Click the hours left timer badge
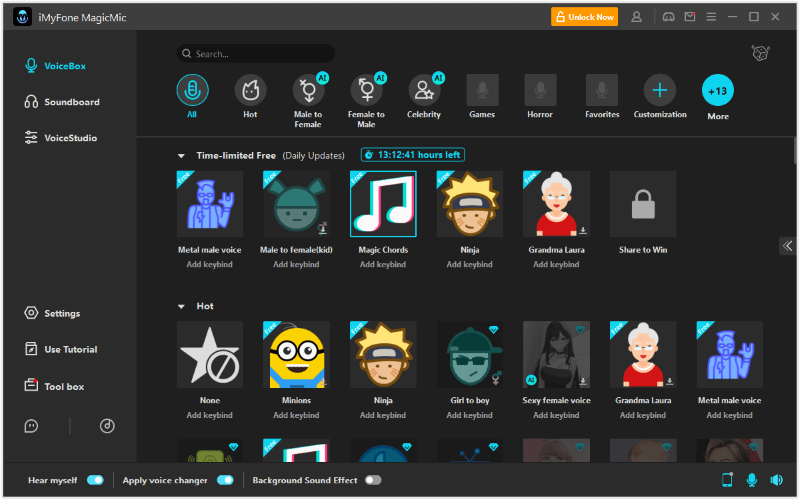800x500 pixels. [413, 155]
